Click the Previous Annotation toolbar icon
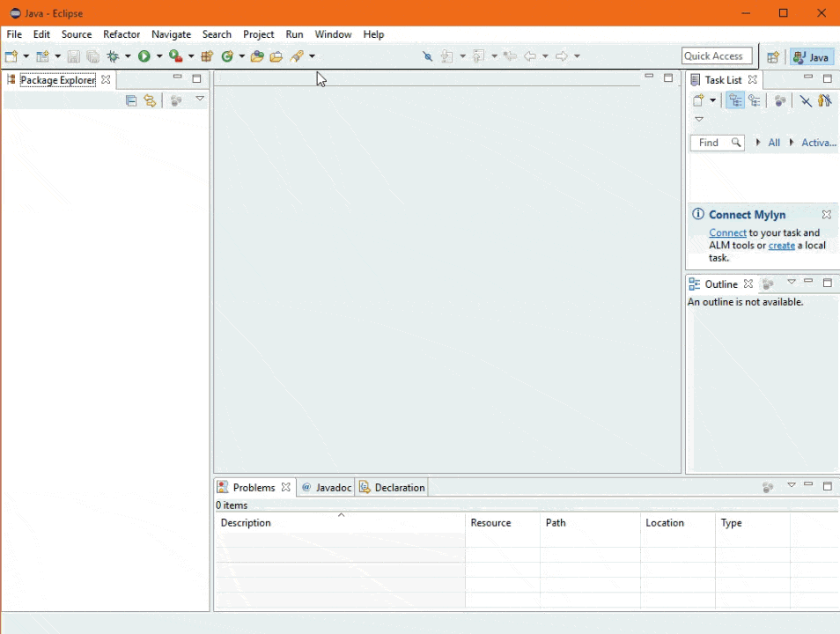Viewport: 840px width, 634px height. pyautogui.click(x=478, y=56)
